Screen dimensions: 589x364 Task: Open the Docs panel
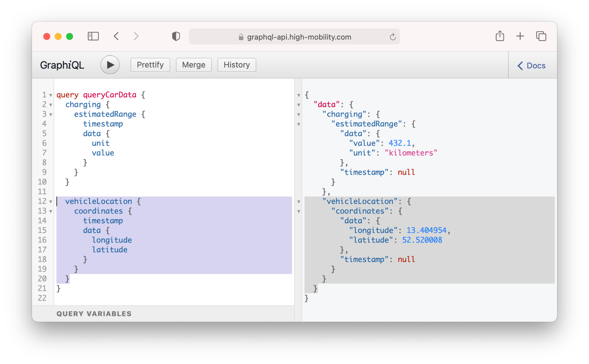(x=532, y=66)
